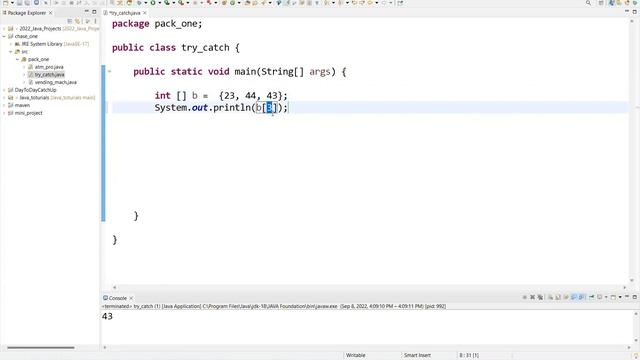Expand the maven project node
This screenshot has width=640, height=360.
tap(4, 105)
